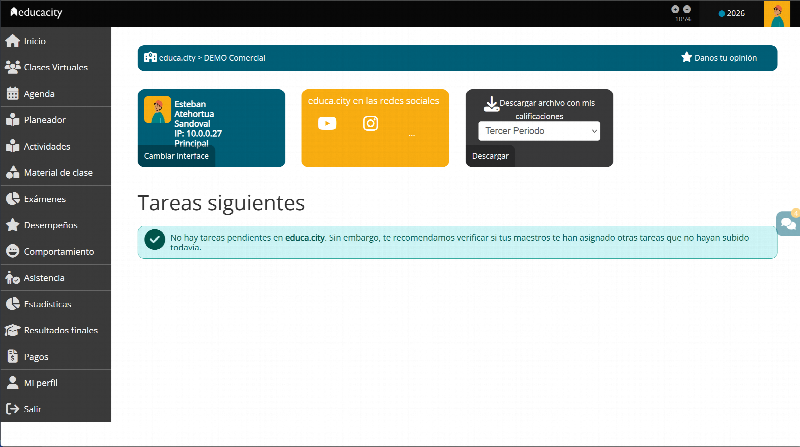Click the zoom percentage label in the header
The image size is (800, 447).
[x=683, y=19]
